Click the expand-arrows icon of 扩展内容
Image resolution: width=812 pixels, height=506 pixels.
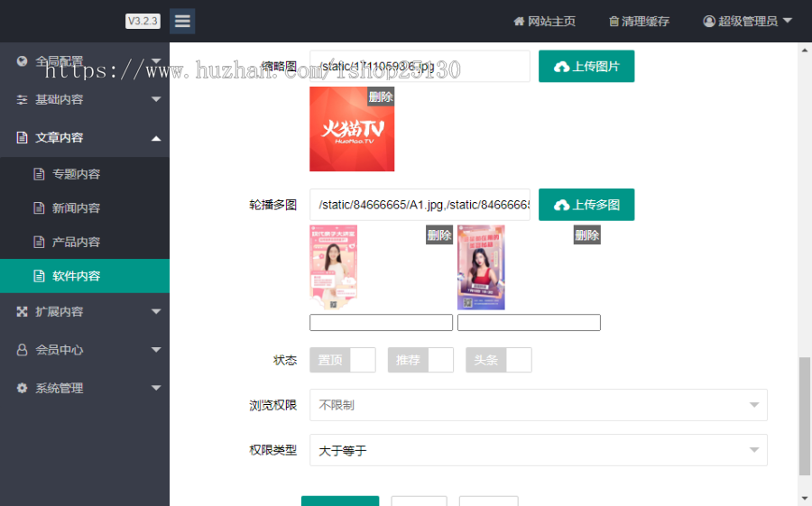[x=22, y=312]
